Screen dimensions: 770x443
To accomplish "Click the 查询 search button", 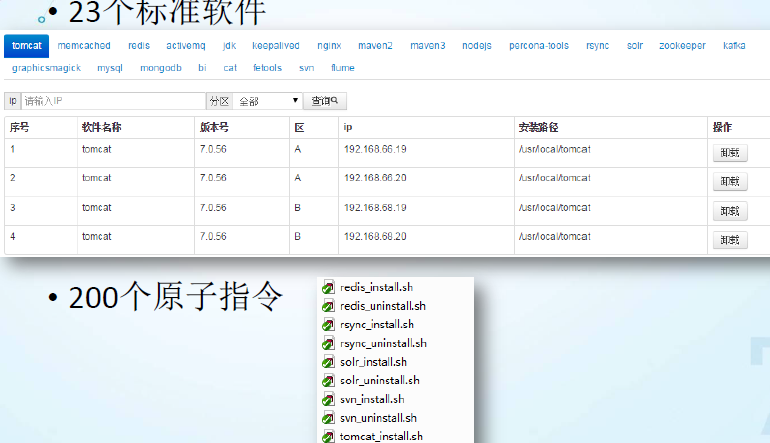I will pos(325,101).
